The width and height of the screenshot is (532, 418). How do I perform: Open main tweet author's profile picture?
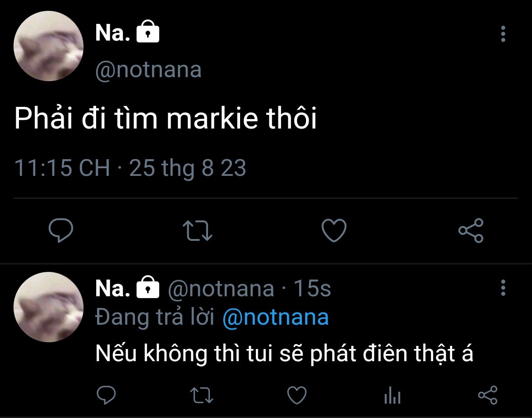click(x=49, y=46)
